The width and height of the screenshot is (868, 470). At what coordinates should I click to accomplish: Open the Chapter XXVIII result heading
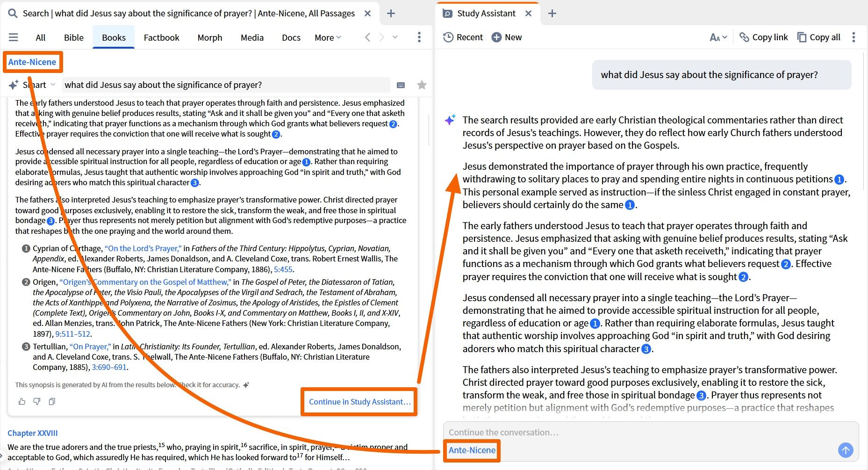coord(33,433)
